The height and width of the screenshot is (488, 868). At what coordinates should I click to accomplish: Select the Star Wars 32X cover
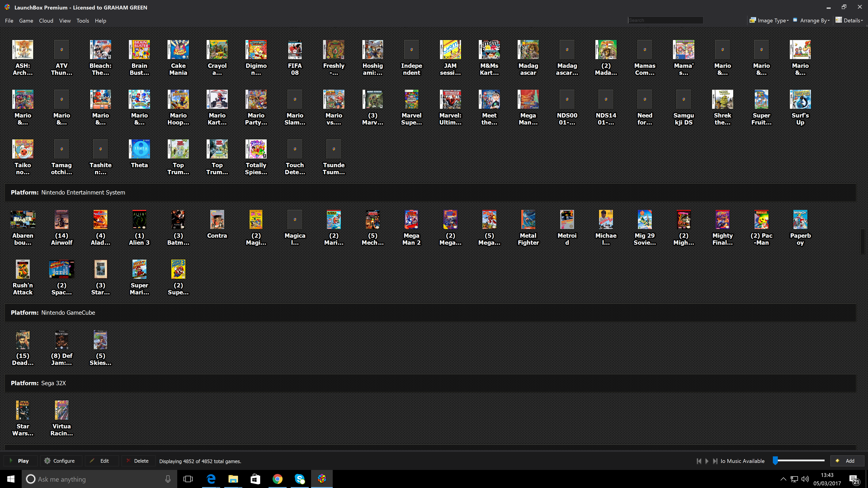tap(23, 410)
